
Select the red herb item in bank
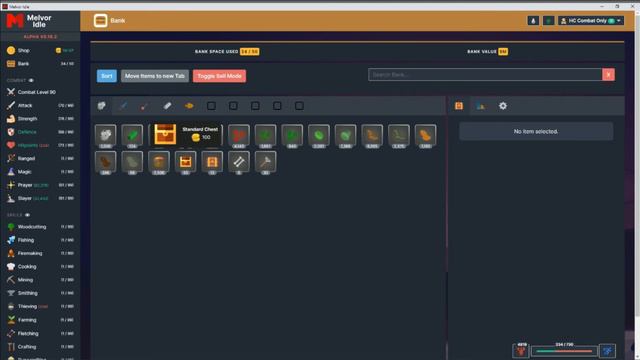[x=239, y=135]
